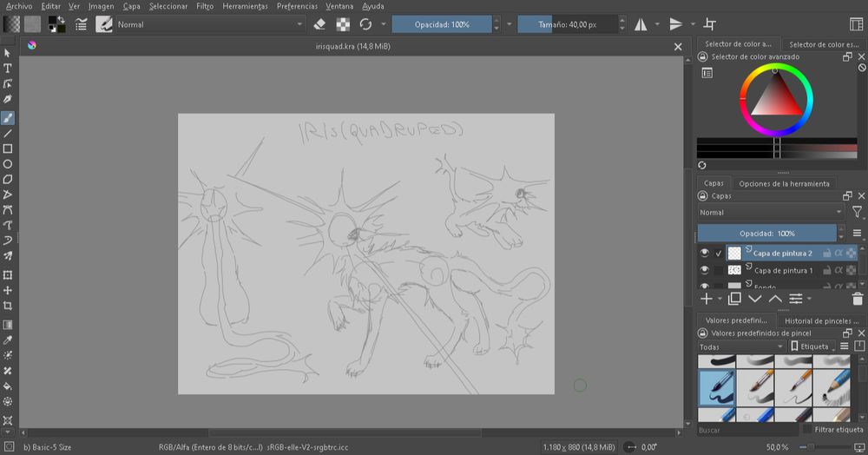Open the Archivo menu
868x455 pixels.
[x=19, y=6]
